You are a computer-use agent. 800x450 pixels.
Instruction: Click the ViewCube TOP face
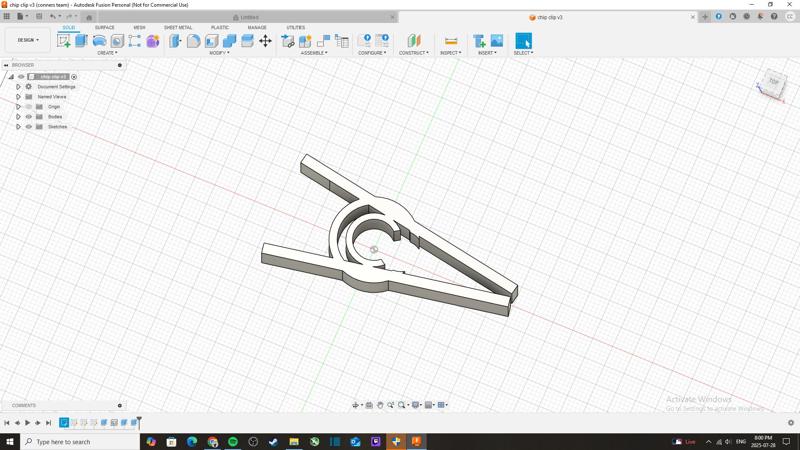click(774, 82)
